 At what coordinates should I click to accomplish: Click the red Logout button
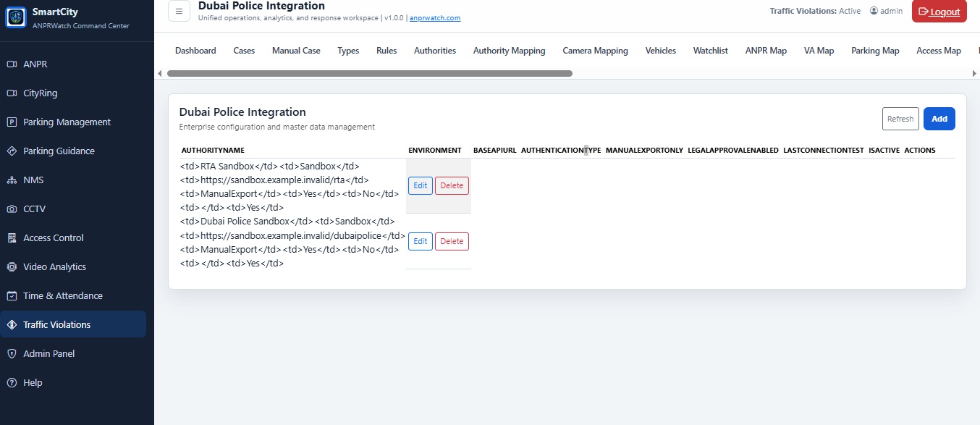tap(939, 12)
